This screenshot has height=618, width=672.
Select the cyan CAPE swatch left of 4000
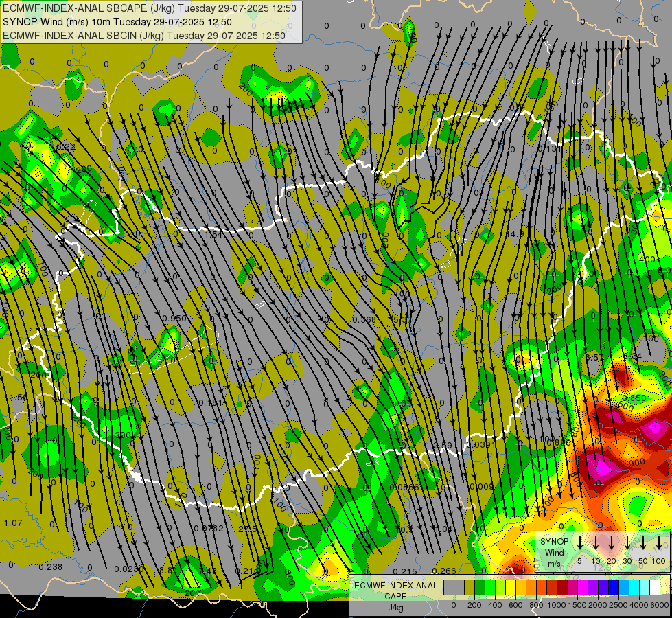point(635,587)
